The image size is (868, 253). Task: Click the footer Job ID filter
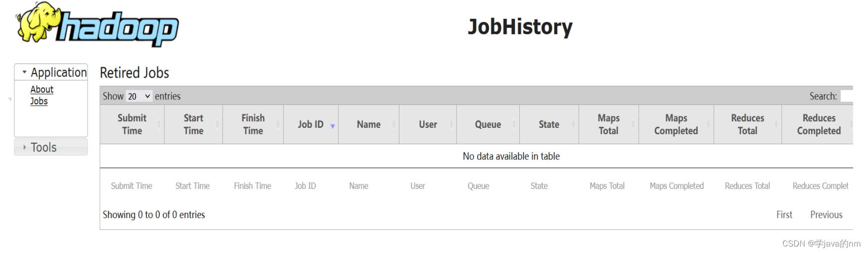tap(305, 186)
